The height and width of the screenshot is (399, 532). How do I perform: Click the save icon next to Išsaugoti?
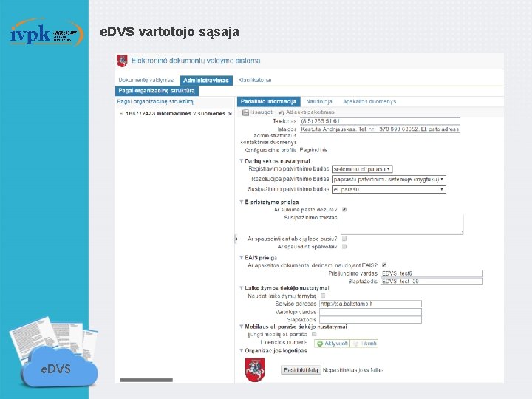245,112
